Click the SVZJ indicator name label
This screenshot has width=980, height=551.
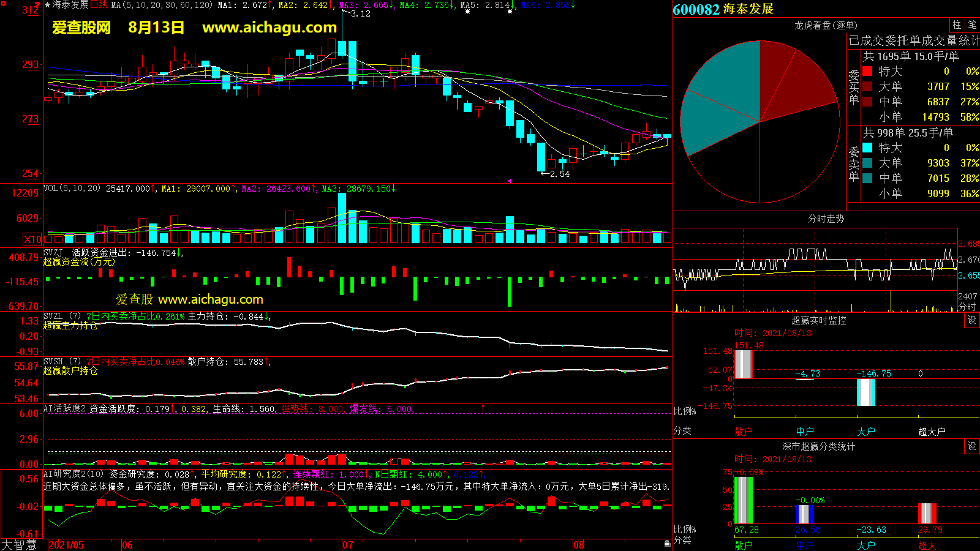(53, 252)
